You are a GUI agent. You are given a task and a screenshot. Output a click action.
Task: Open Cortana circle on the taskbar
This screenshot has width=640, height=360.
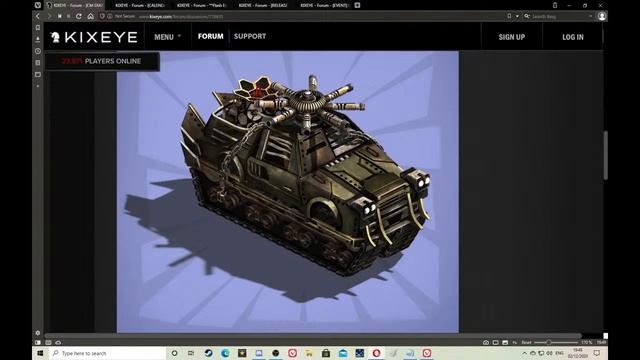[174, 353]
